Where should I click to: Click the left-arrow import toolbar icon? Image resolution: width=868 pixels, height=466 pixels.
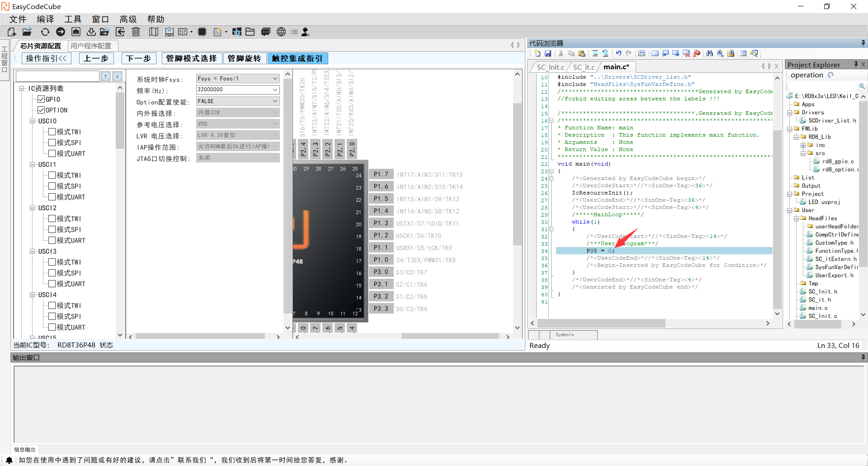[x=120, y=32]
